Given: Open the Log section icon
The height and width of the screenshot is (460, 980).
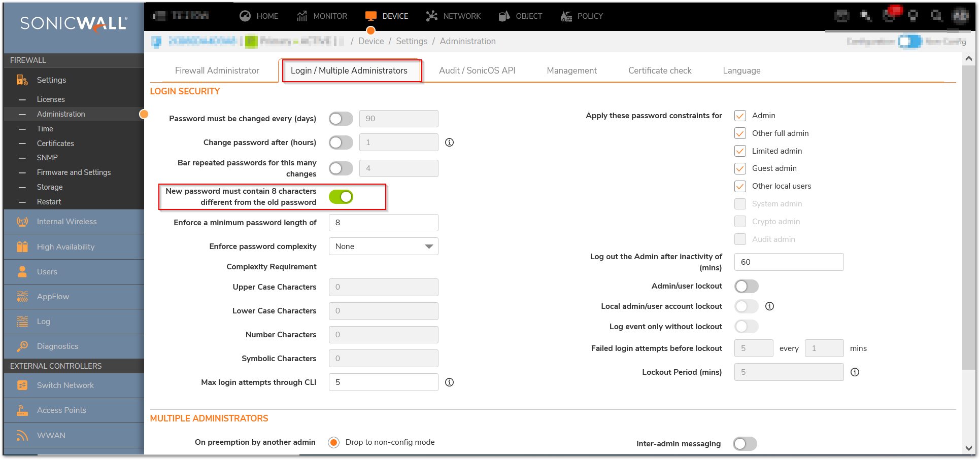Looking at the screenshot, I should (x=22, y=322).
